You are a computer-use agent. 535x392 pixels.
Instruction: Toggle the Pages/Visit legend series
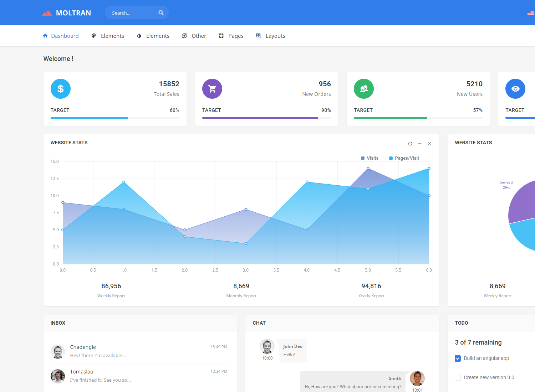404,158
